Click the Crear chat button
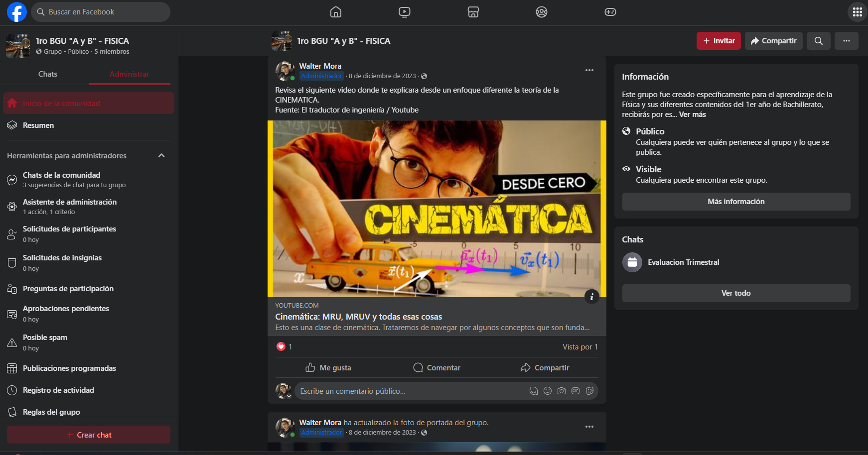This screenshot has width=868, height=455. point(89,435)
